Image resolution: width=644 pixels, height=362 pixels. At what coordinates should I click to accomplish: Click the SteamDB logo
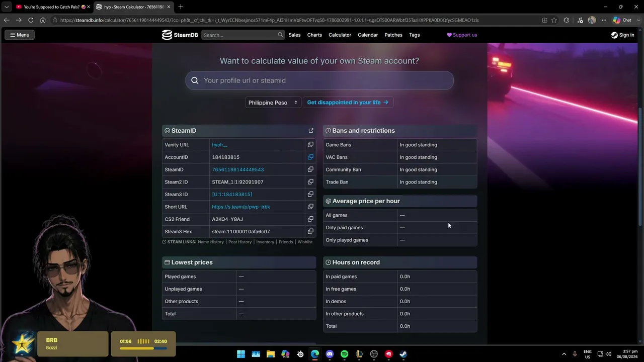click(180, 35)
